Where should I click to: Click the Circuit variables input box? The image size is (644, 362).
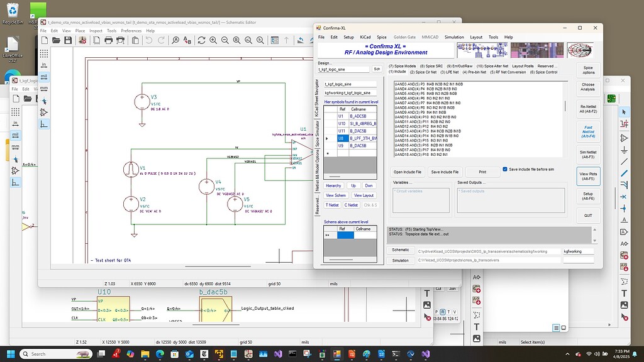(x=421, y=200)
